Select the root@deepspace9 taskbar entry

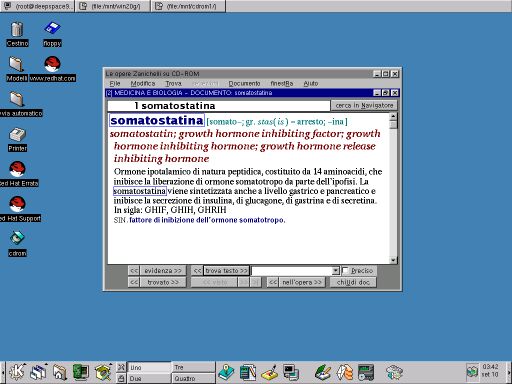(37, 6)
